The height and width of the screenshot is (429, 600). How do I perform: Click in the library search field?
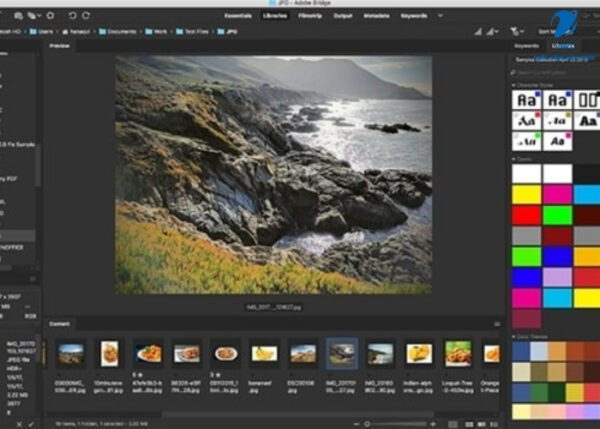(x=555, y=72)
